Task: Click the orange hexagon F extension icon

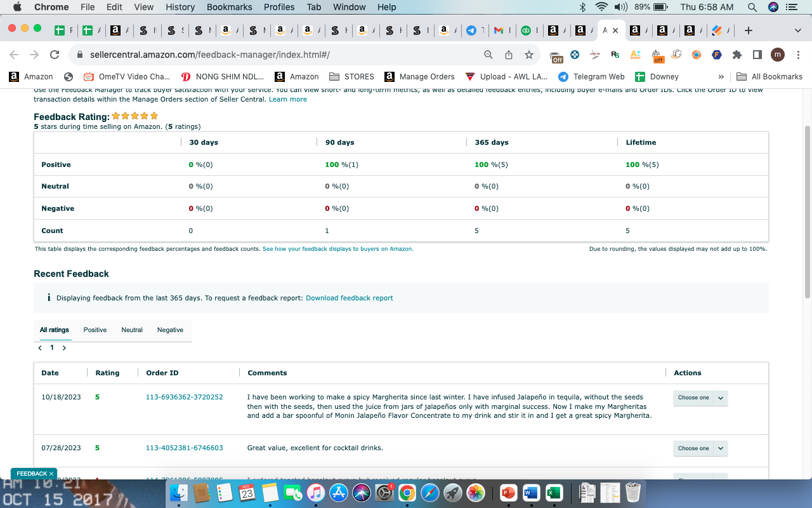Action: (x=717, y=55)
